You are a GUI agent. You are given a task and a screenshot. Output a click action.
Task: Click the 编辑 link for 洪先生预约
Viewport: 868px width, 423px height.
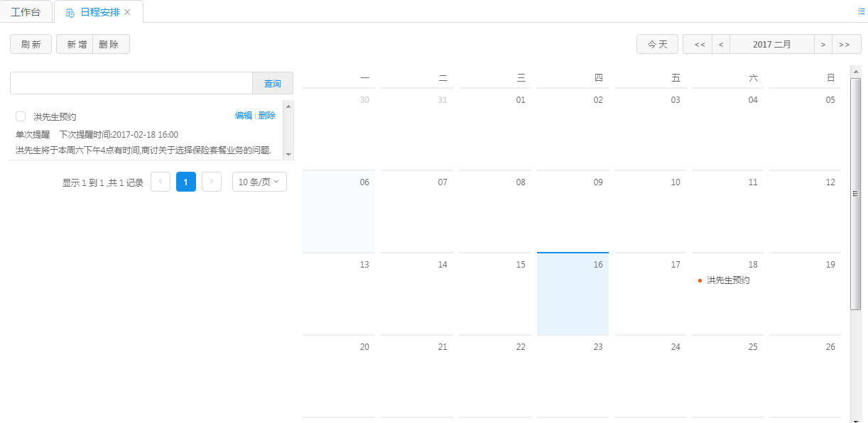pos(243,116)
